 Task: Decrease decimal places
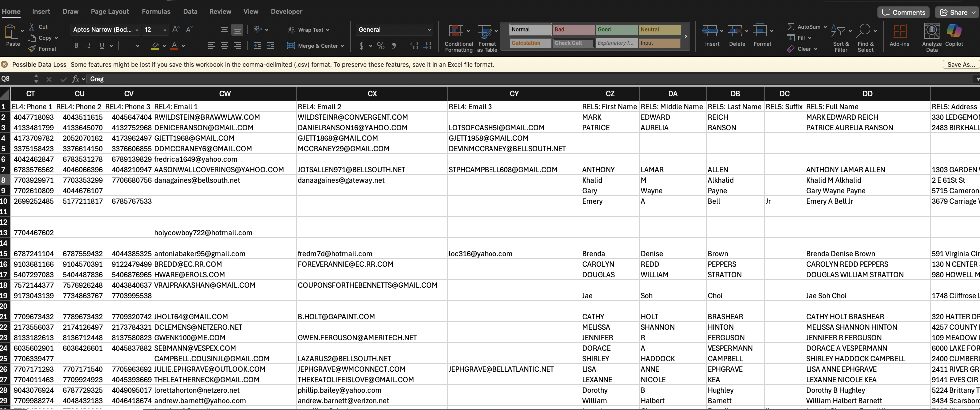[427, 46]
